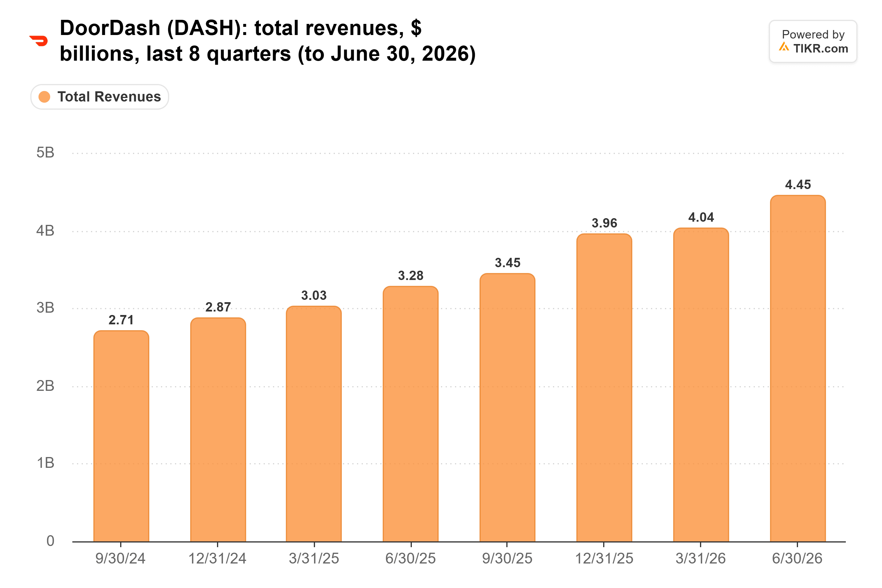This screenshot has height=588, width=882.
Task: Select the 12/31/24 revenue bar
Action: click(x=218, y=430)
